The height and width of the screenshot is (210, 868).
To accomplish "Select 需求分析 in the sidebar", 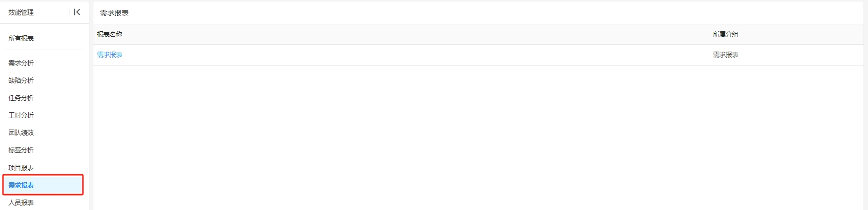I will 21,63.
